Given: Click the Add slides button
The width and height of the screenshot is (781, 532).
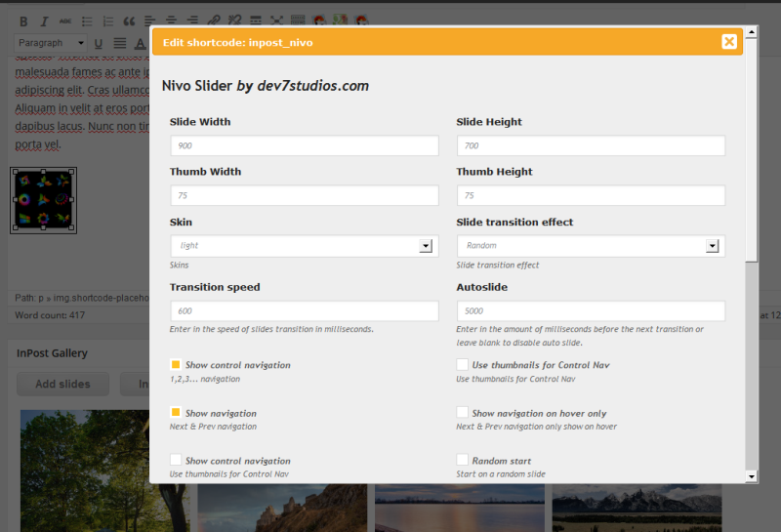Looking at the screenshot, I should pos(62,384).
